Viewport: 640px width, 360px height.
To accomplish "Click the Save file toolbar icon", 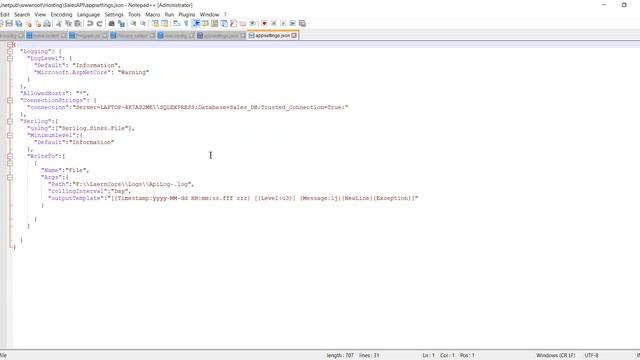I will click(x=9, y=24).
